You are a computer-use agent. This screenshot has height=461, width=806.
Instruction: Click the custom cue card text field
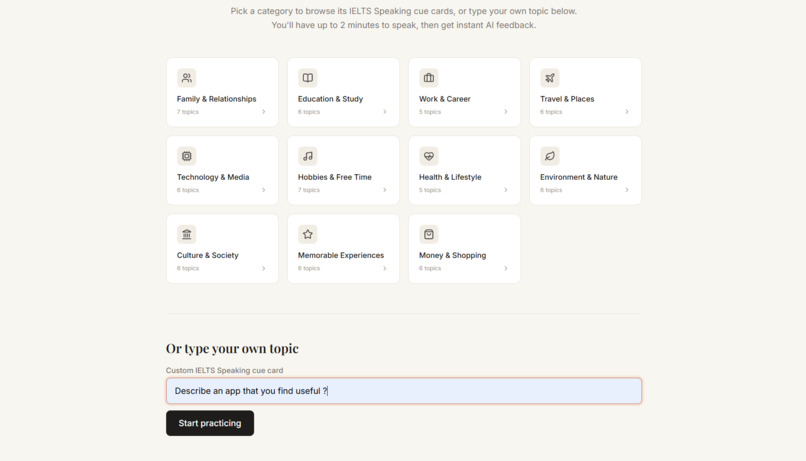404,391
